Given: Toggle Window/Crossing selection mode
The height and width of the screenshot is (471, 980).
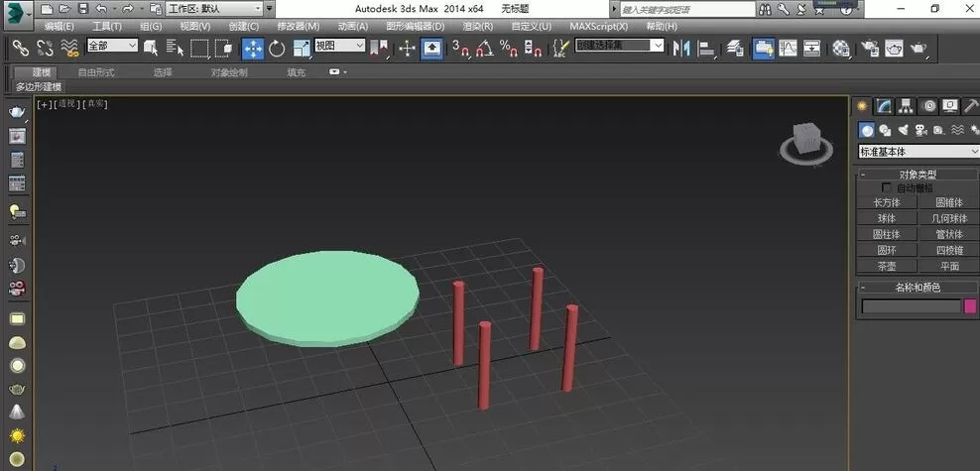Looking at the screenshot, I should click(x=224, y=48).
